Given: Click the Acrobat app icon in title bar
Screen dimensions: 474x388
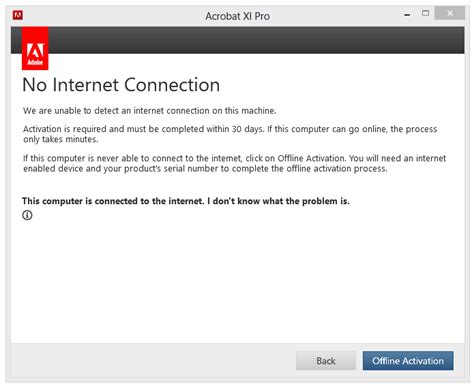Looking at the screenshot, I should [x=18, y=15].
